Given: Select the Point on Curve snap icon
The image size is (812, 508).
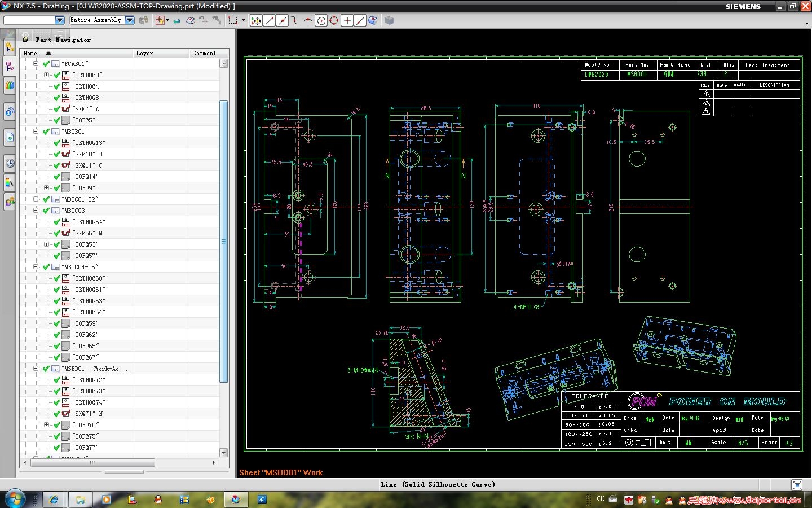Looking at the screenshot, I should 360,21.
